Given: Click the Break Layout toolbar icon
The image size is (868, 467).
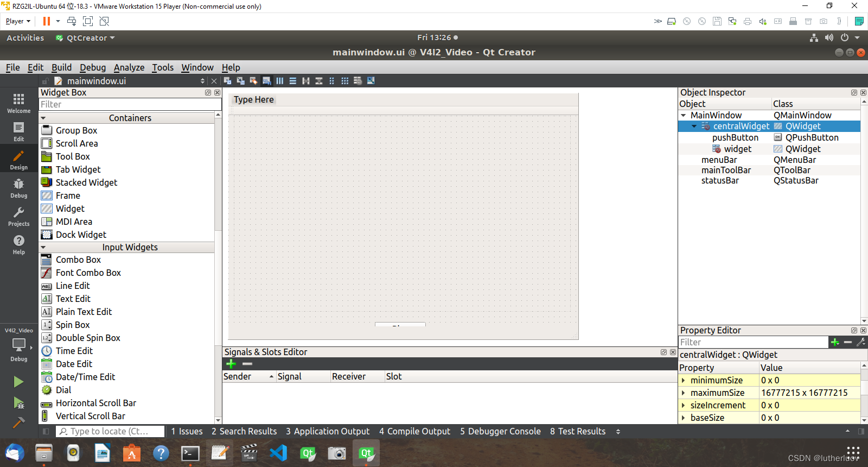Looking at the screenshot, I should coord(358,81).
